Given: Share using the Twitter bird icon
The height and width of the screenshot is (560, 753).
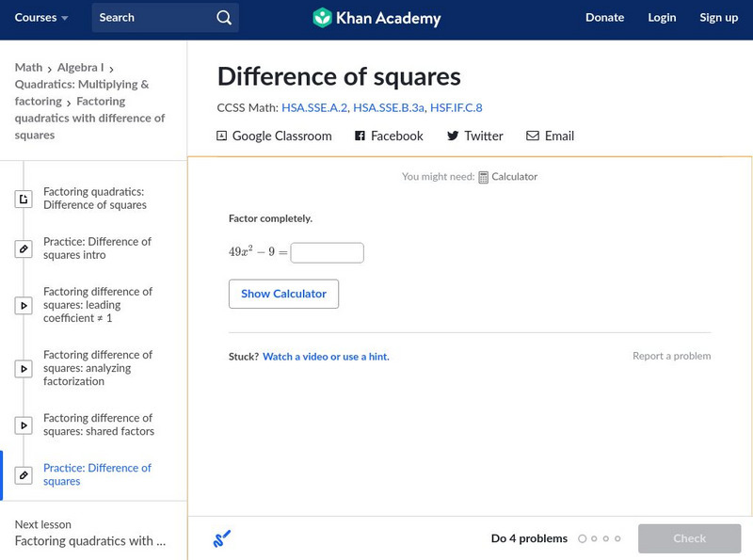Looking at the screenshot, I should [453, 136].
